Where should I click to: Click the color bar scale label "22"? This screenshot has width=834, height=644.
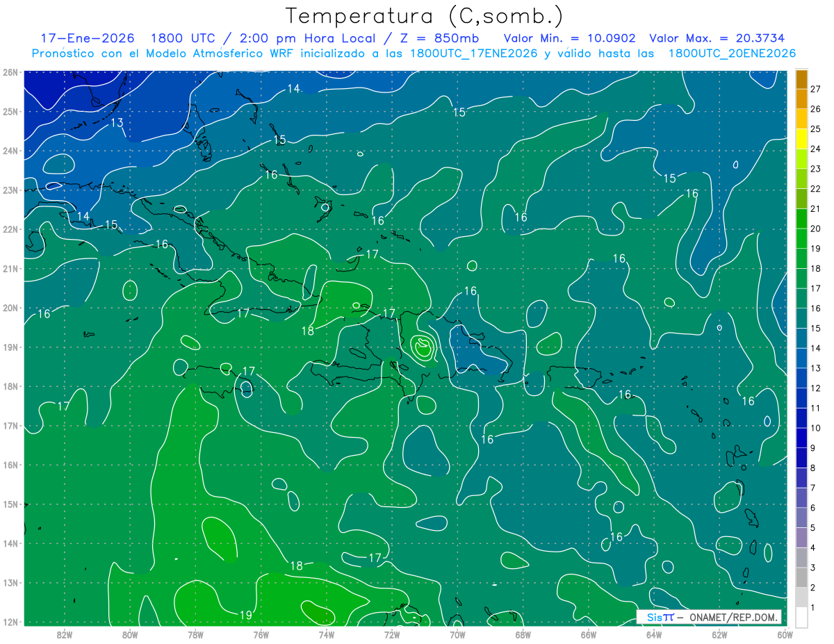point(815,189)
